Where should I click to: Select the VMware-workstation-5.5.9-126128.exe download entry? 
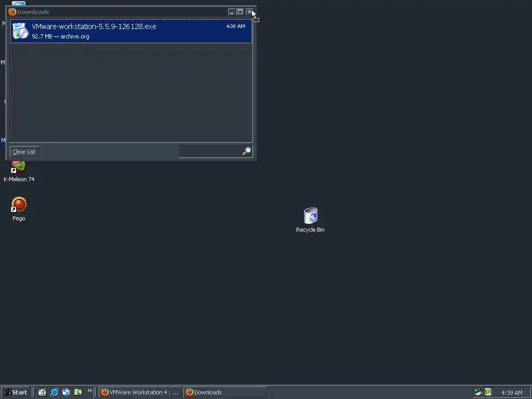click(x=131, y=31)
